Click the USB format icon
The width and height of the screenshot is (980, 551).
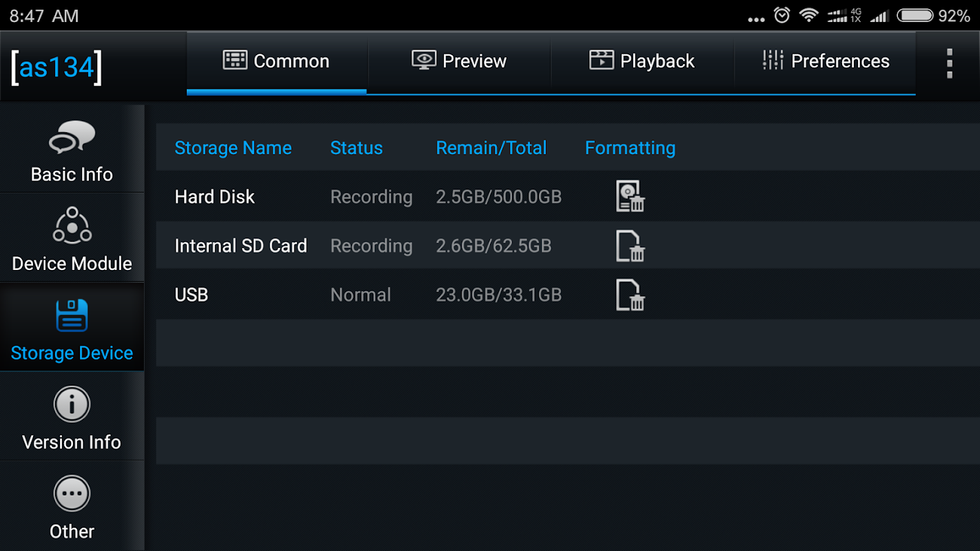click(x=630, y=295)
